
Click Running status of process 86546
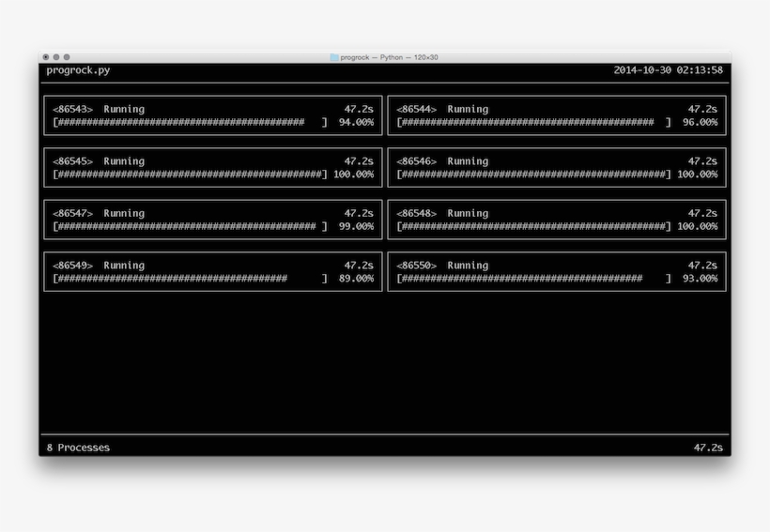468,161
